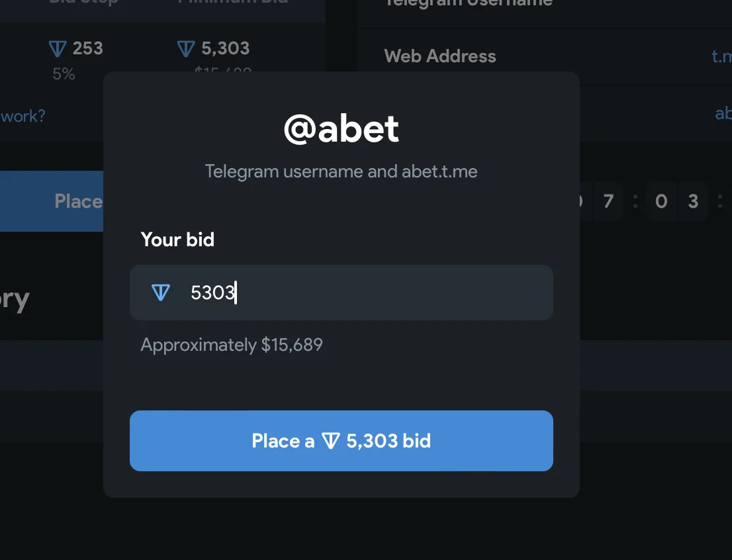The height and width of the screenshot is (560, 732).
Task: Click the countdown digit 0
Action: (661, 201)
